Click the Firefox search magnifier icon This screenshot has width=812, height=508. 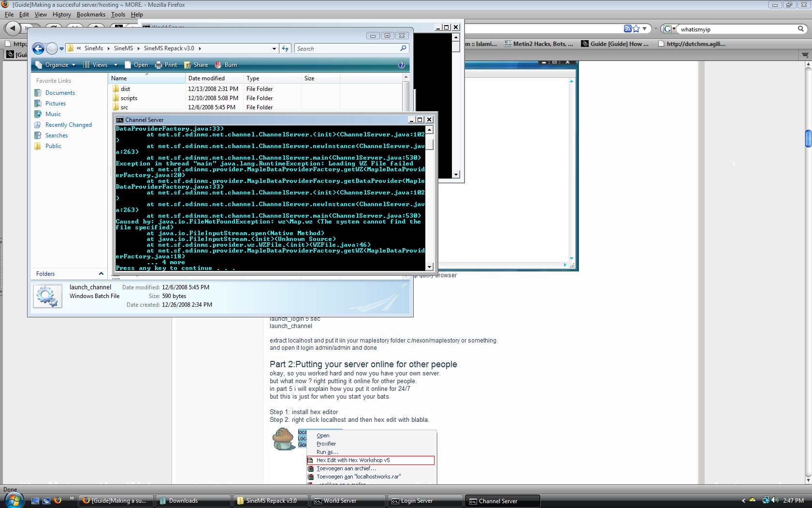tap(801, 29)
